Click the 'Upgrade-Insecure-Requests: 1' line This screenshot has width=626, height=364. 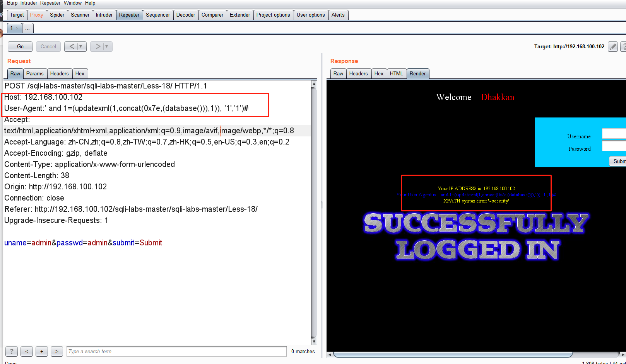[56, 220]
